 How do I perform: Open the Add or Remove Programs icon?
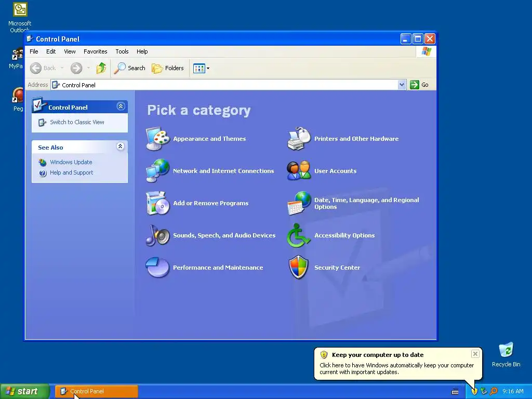click(x=158, y=203)
